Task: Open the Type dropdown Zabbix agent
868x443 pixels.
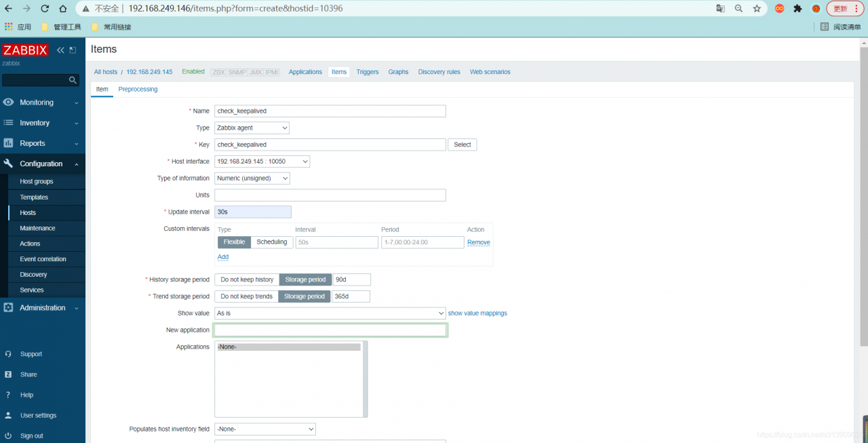Action: coord(252,128)
